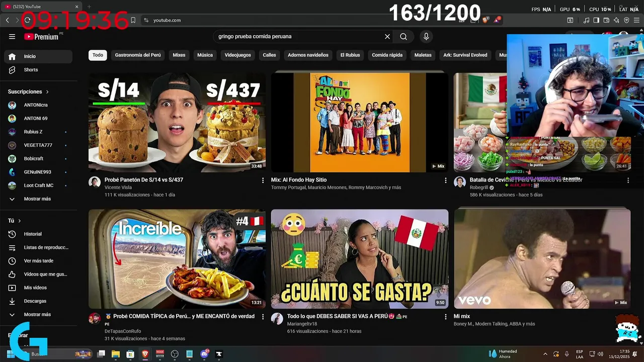
Task: Open Listas de reproducción in sidebar
Action: click(x=38, y=247)
